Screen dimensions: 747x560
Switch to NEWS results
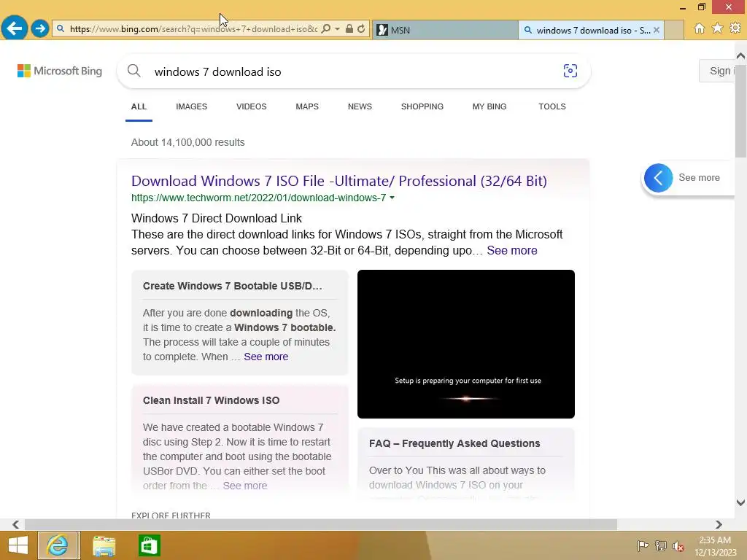click(360, 106)
